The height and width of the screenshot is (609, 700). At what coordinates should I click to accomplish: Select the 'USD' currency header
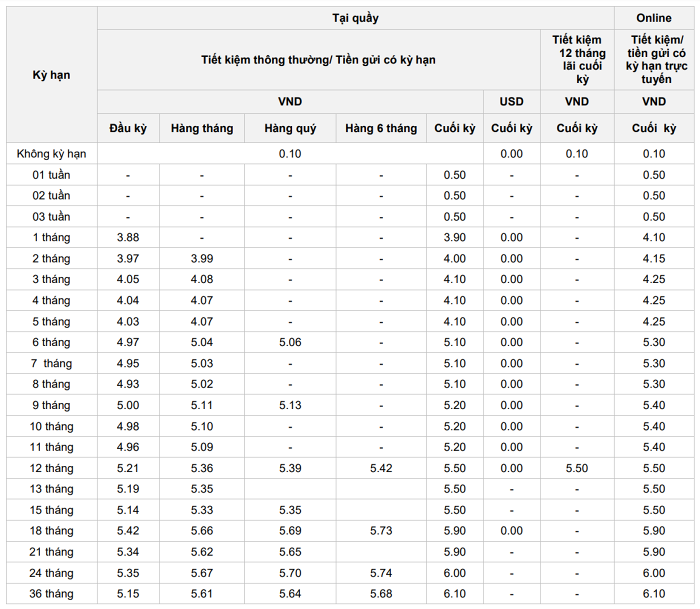tap(511, 101)
